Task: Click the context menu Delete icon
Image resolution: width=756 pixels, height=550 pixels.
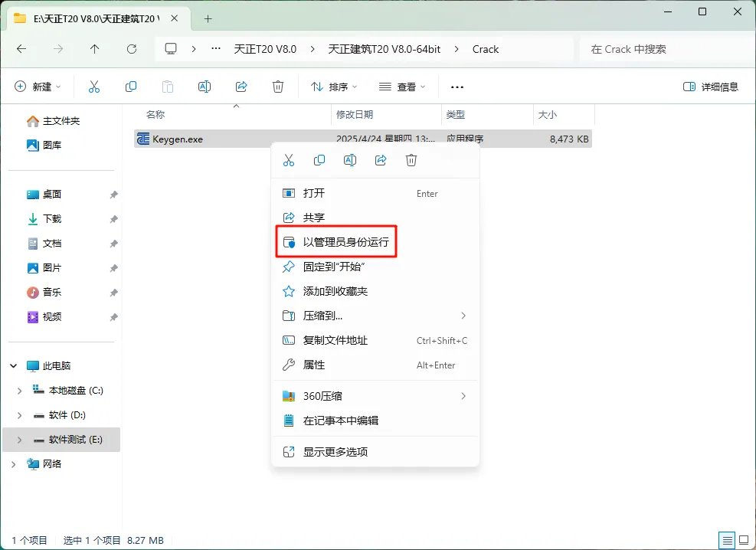Action: [411, 160]
